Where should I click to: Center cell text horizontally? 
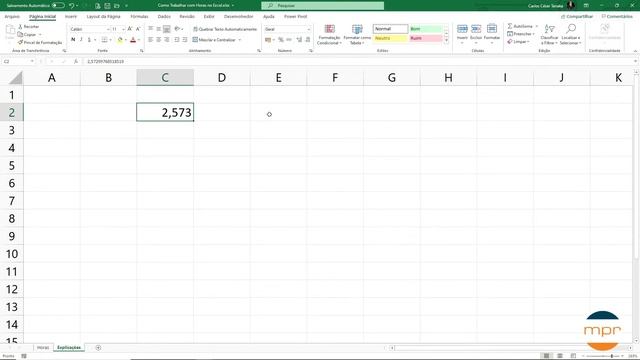158,40
